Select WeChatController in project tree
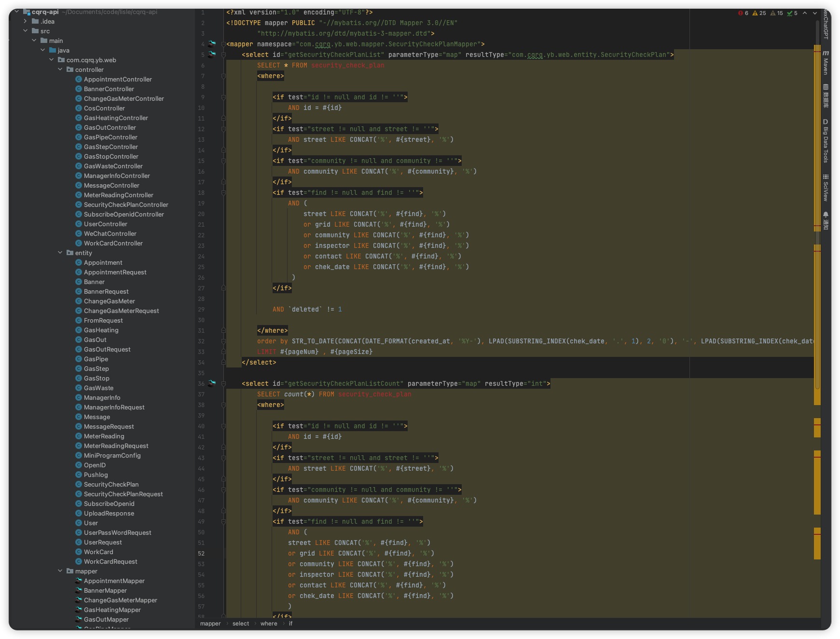This screenshot has width=840, height=639. 110,233
